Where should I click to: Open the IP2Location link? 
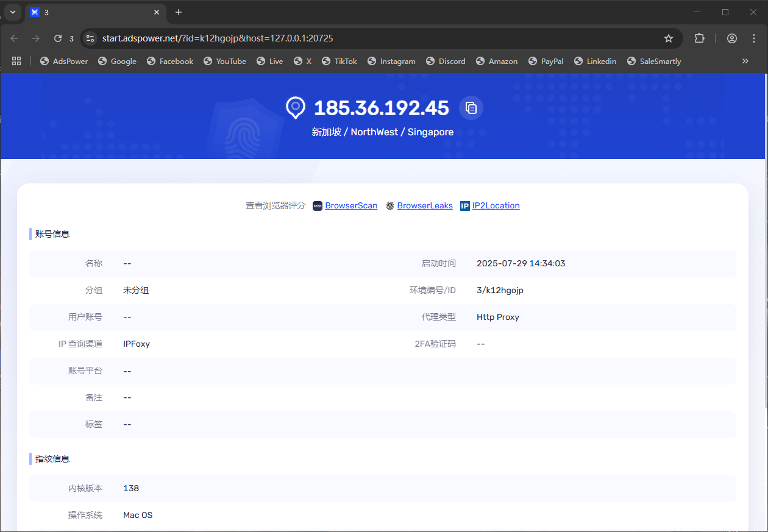point(496,206)
